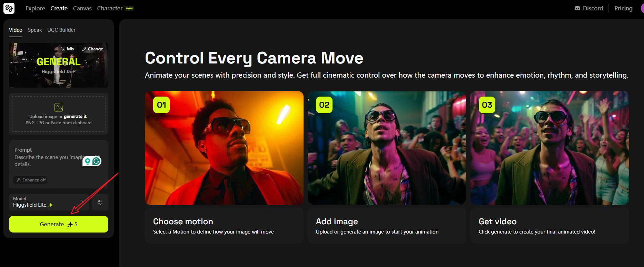
Task: Click the Mix button on motion preset
Action: pyautogui.click(x=68, y=49)
